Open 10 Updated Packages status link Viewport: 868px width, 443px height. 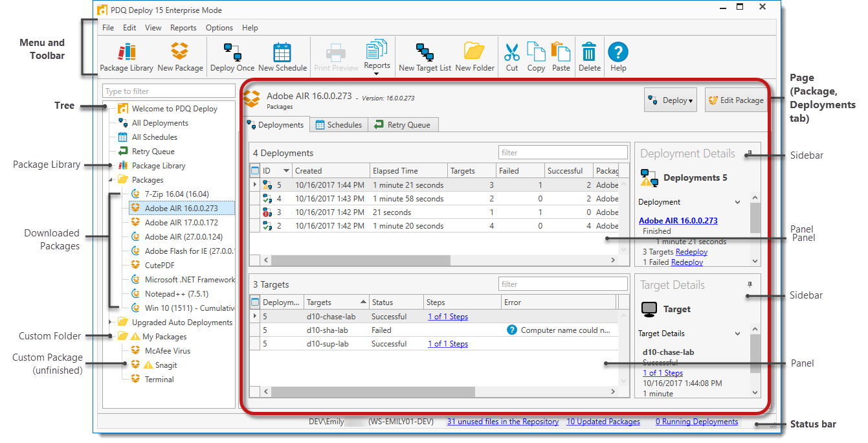point(603,422)
